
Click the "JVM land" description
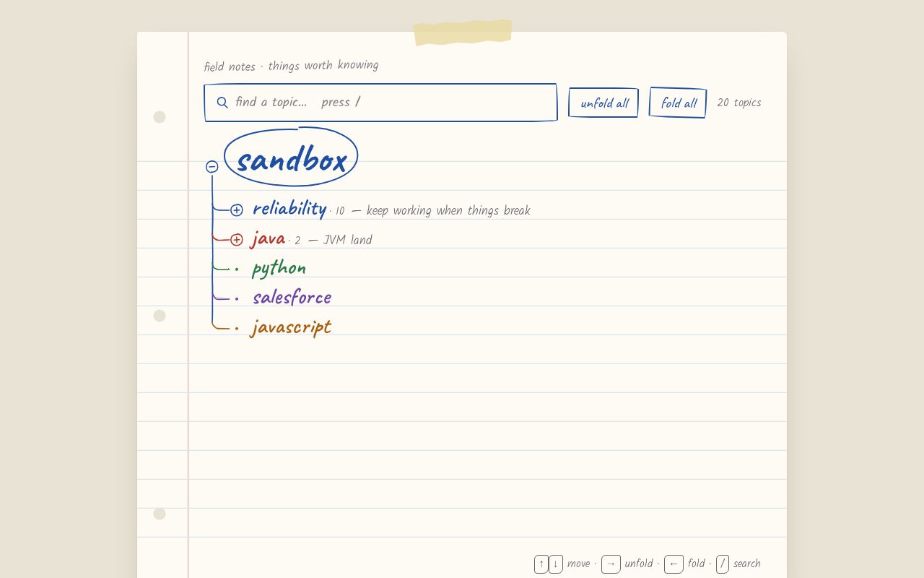(x=347, y=241)
